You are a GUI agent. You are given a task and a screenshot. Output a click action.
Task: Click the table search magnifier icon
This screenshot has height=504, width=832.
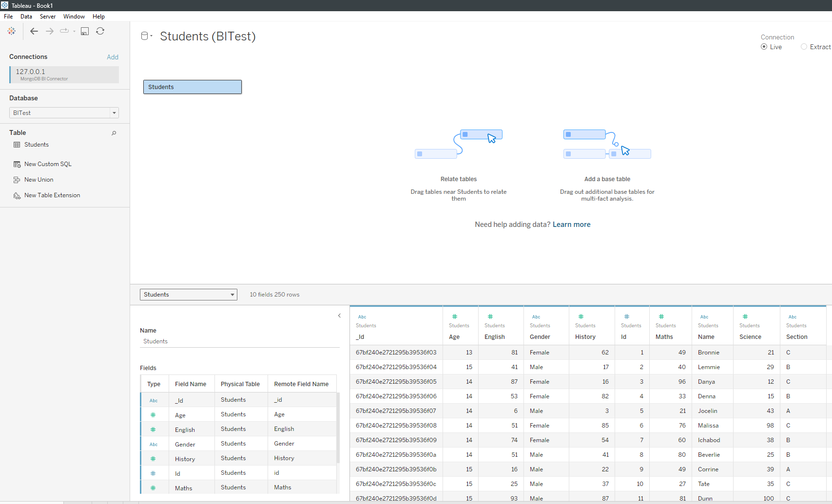[114, 133]
